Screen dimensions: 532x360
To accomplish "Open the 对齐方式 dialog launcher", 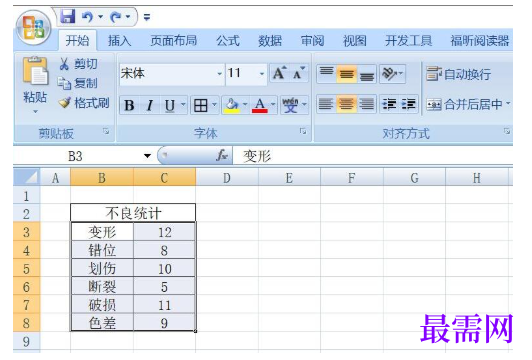I will [507, 131].
